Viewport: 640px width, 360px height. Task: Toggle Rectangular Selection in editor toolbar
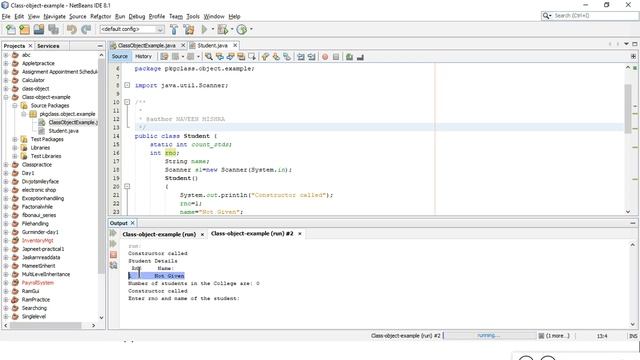pos(252,57)
